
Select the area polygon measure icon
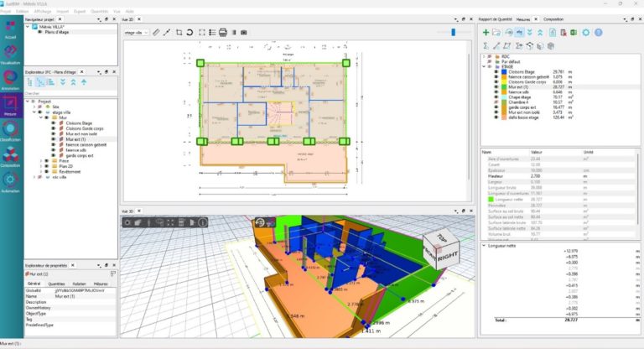[x=507, y=45]
